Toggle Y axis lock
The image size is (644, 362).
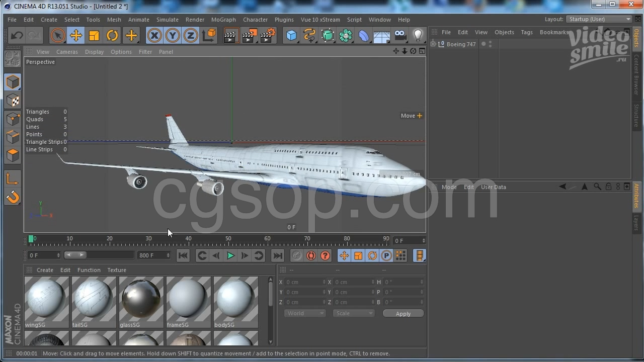pyautogui.click(x=173, y=35)
